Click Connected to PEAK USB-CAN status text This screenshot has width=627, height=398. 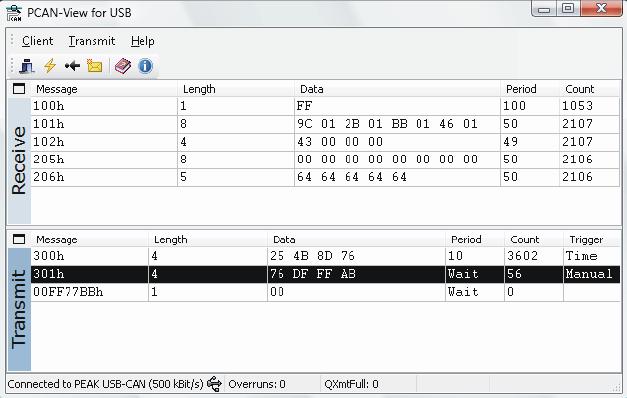pos(106,384)
